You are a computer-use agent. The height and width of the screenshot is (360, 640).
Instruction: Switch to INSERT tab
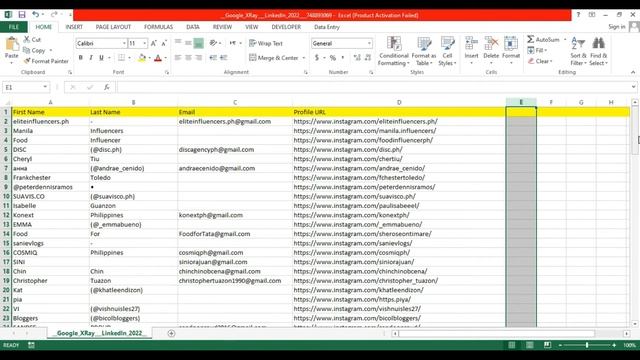(x=74, y=27)
